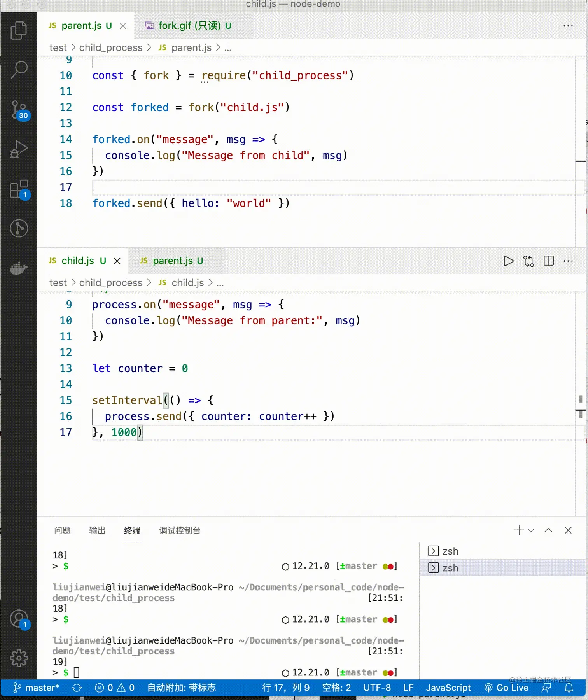This screenshot has height=700, width=588.
Task: Maximize the terminal panel
Action: pyautogui.click(x=548, y=530)
